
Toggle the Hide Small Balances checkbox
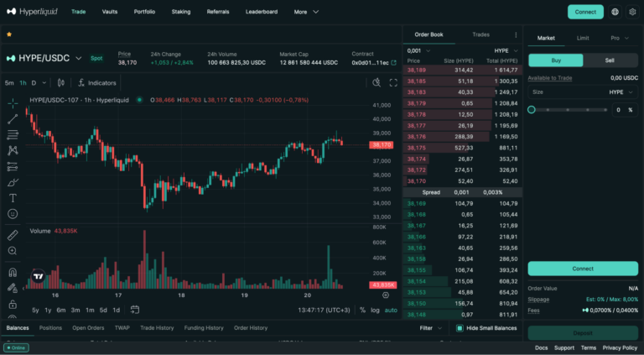coord(460,328)
